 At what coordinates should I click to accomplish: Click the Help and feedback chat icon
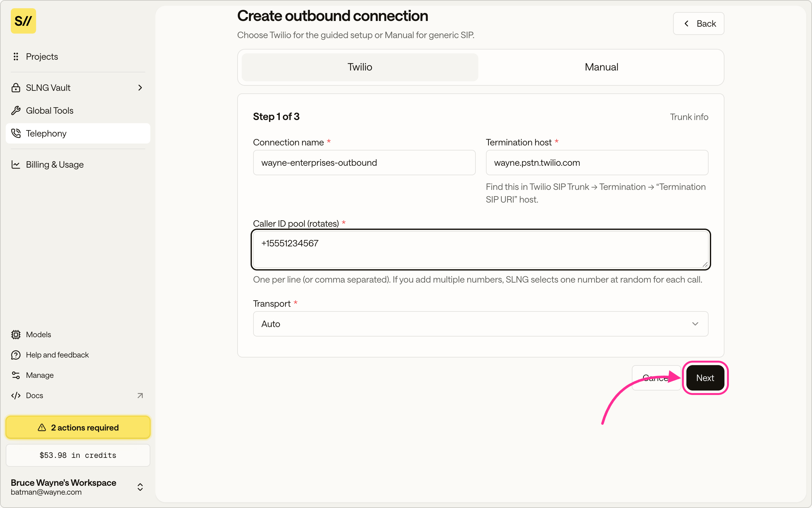16,355
